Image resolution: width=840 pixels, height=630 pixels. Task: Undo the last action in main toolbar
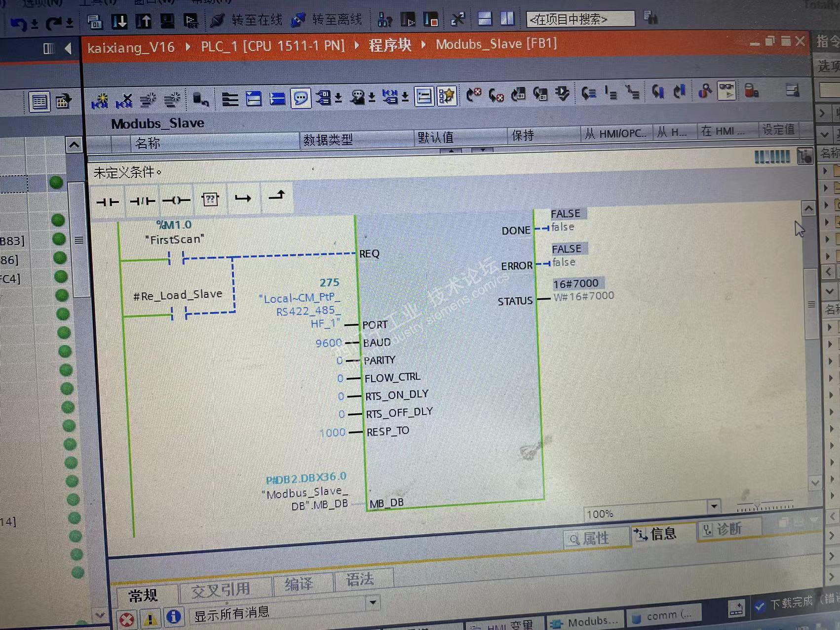[x=20, y=23]
